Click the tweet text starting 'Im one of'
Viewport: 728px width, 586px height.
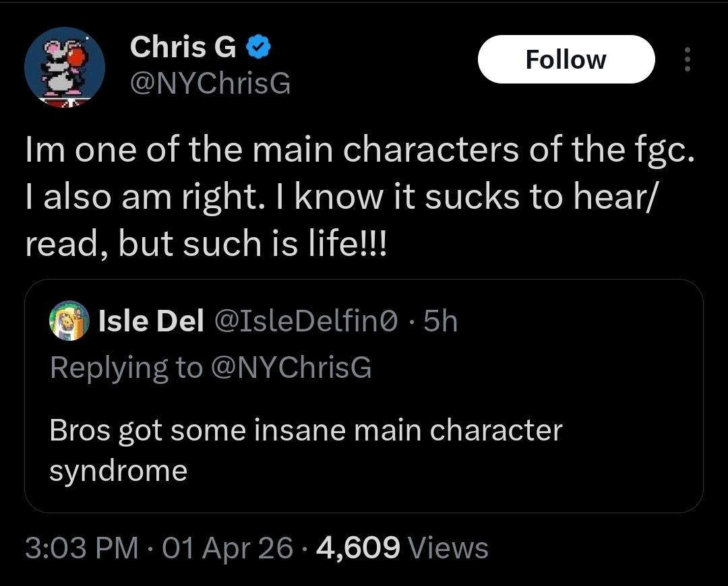click(360, 196)
